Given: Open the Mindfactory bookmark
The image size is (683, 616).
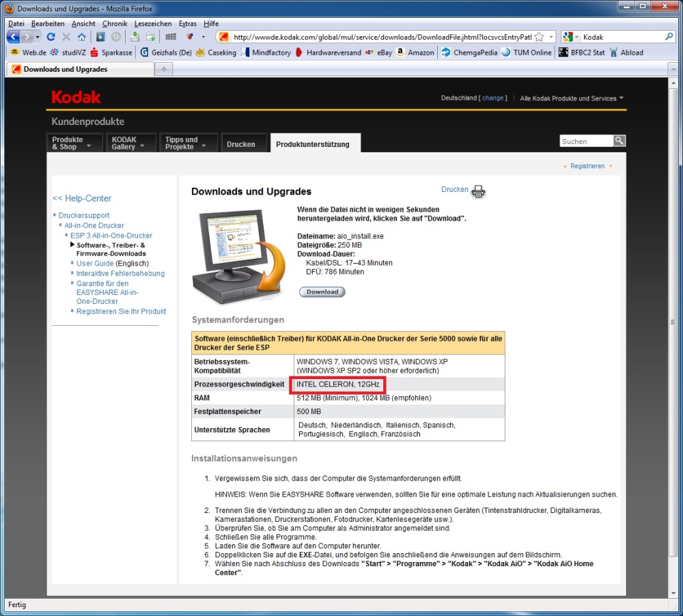Looking at the screenshot, I should 266,53.
